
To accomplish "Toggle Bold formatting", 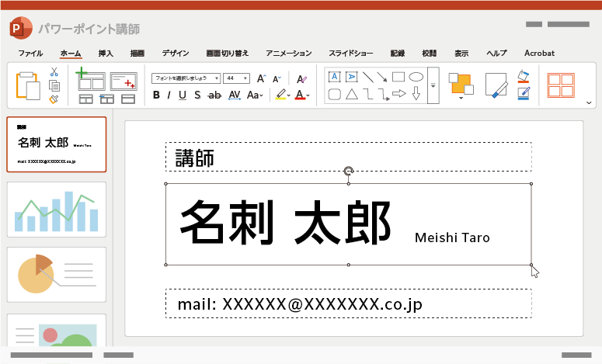I will (x=156, y=95).
